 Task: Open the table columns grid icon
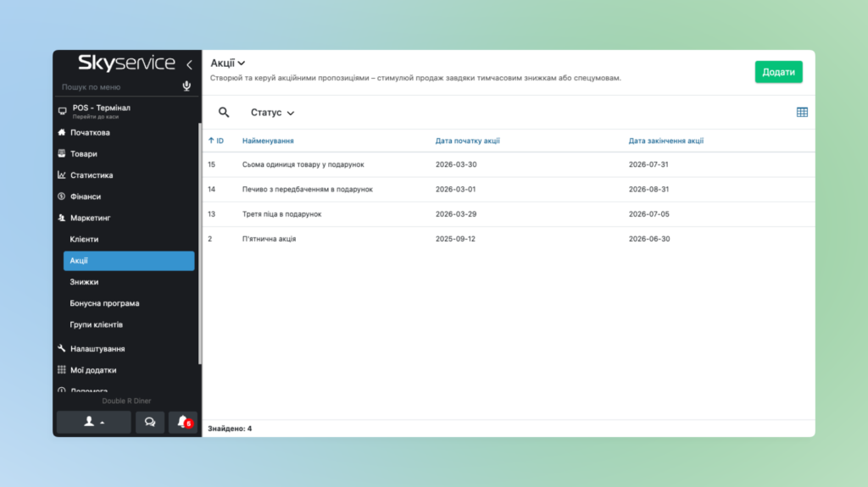click(802, 113)
